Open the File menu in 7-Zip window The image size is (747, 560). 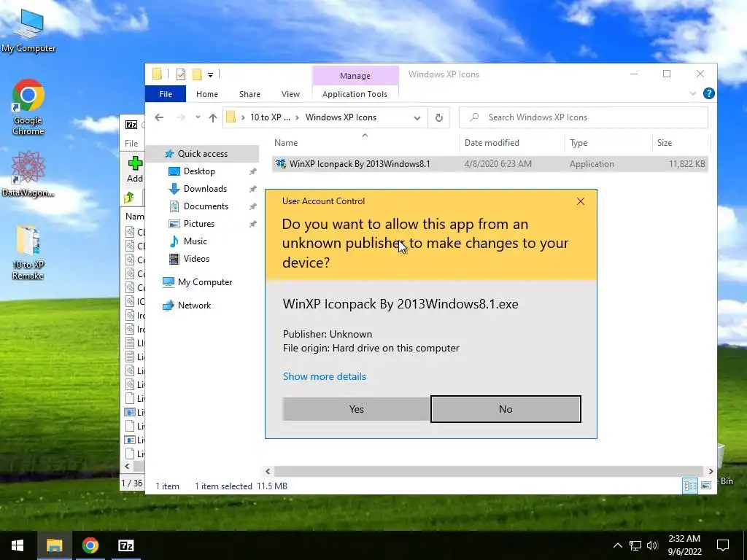[x=131, y=144]
